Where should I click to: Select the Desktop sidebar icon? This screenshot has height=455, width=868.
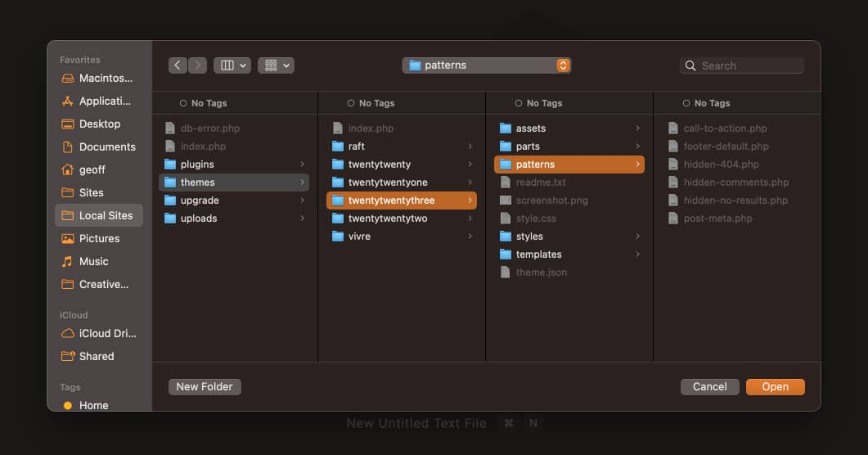[x=69, y=124]
